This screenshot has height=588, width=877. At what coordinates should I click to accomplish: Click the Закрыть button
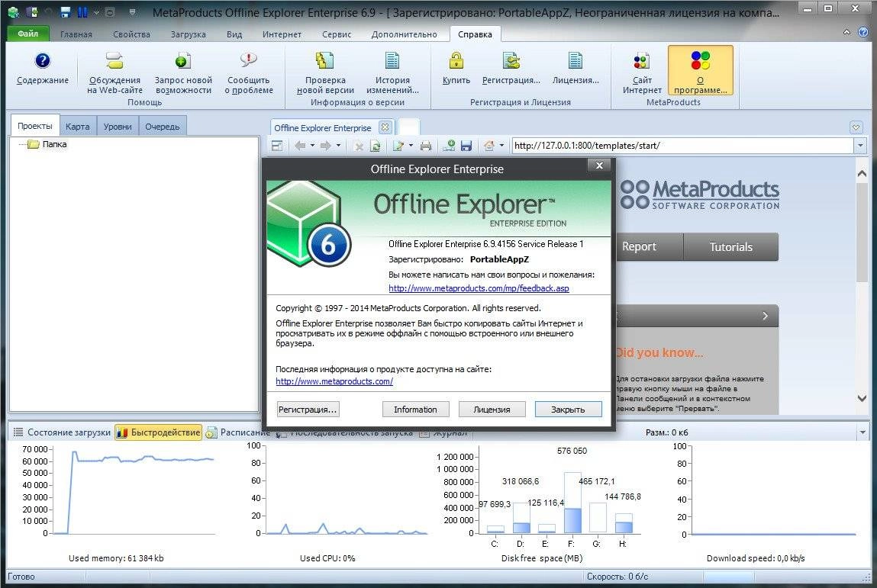click(x=569, y=409)
